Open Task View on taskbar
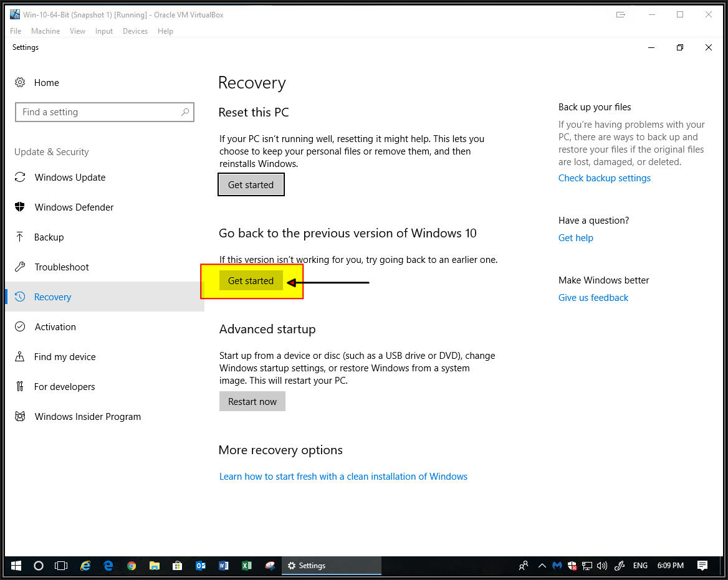 pyautogui.click(x=61, y=566)
